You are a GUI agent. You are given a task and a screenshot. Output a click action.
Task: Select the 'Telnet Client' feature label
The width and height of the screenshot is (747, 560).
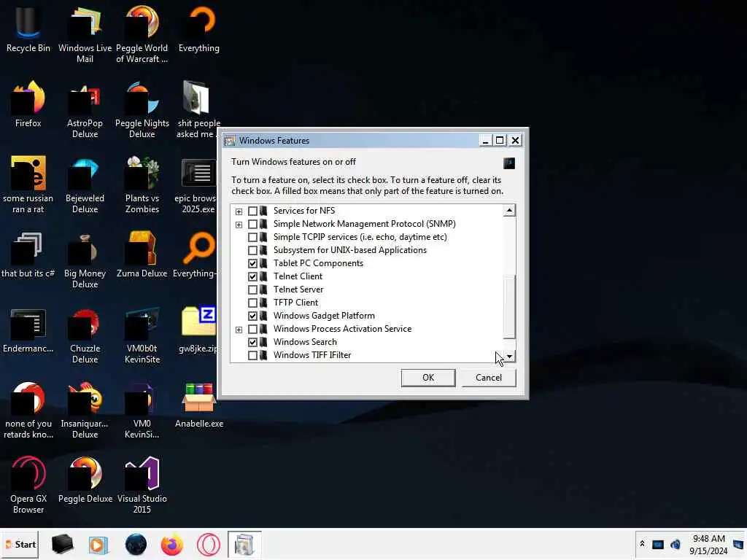pyautogui.click(x=298, y=276)
